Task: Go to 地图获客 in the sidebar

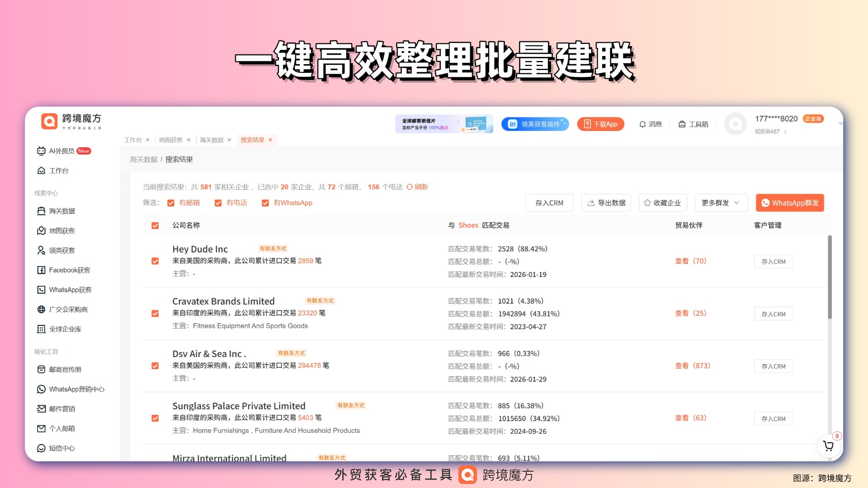Action: (62, 231)
